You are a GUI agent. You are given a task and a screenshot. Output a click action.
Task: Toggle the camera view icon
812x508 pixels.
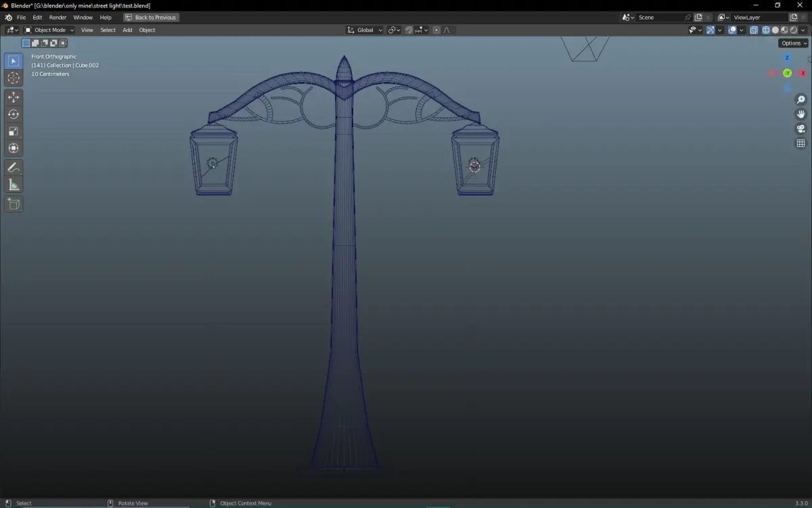(x=800, y=129)
